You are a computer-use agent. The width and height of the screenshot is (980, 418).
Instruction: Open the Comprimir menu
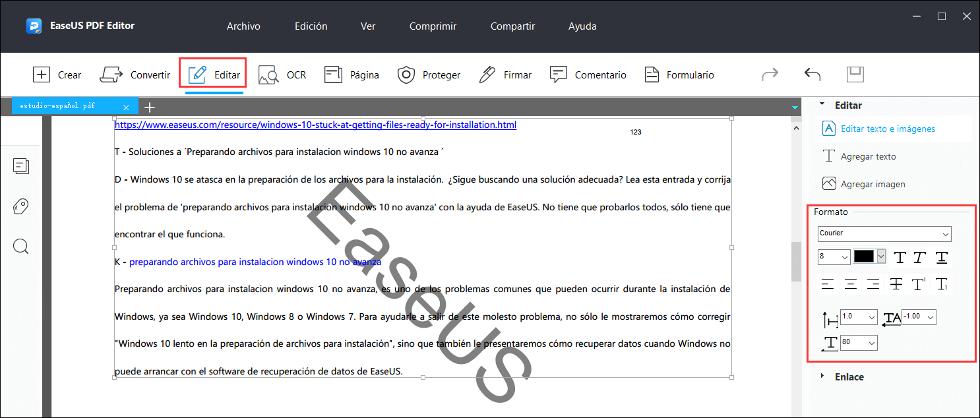[x=433, y=26]
